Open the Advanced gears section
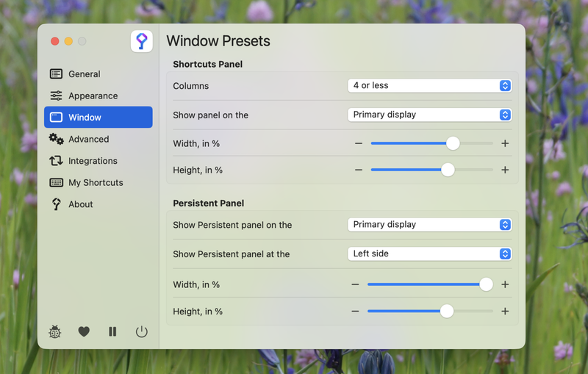 point(88,139)
